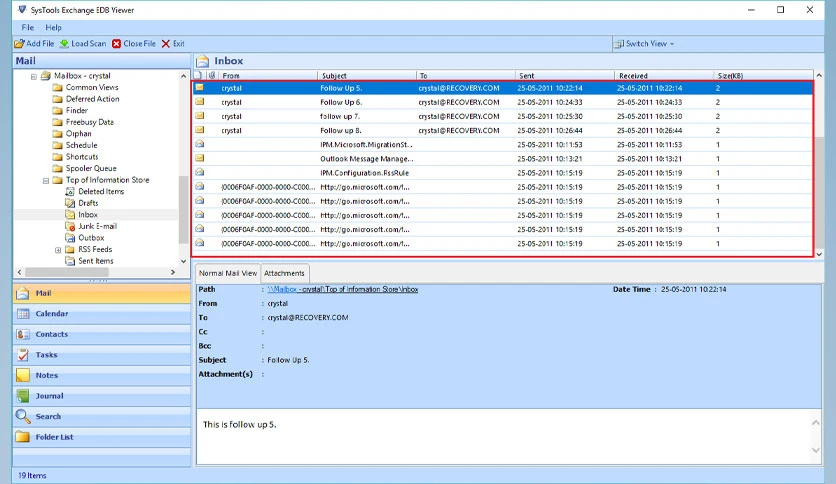Sort messages by the Subject column
Image resolution: width=836 pixels, height=484 pixels.
[366, 76]
